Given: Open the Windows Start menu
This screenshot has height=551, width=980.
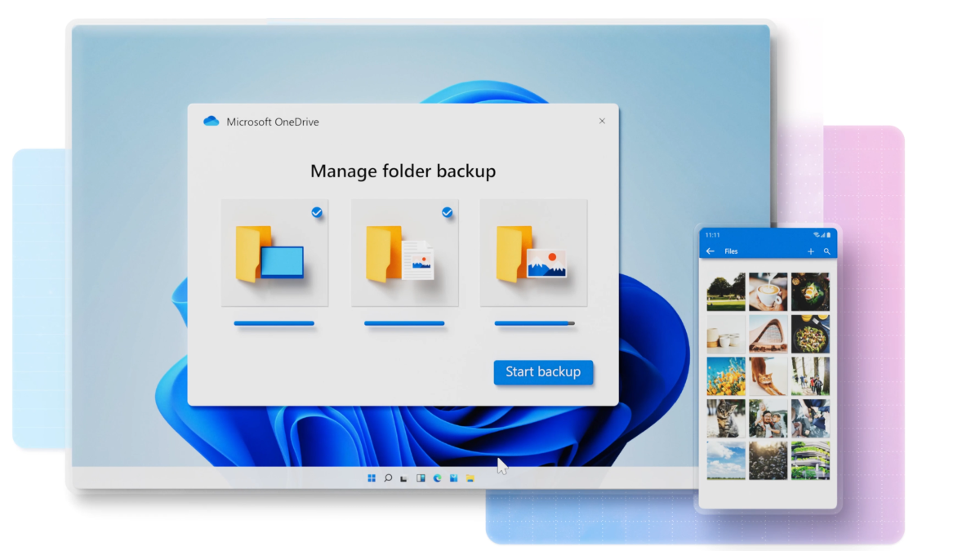Looking at the screenshot, I should click(x=372, y=478).
